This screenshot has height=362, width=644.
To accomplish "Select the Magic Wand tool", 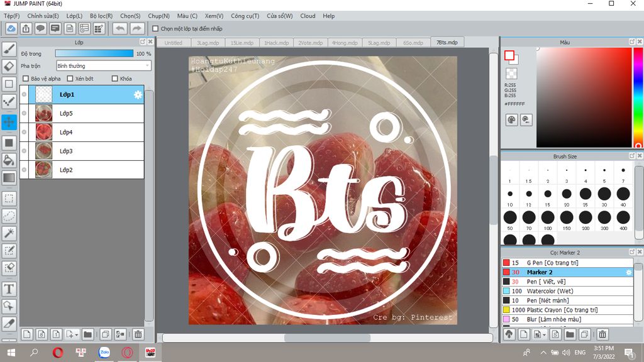I will [9, 233].
